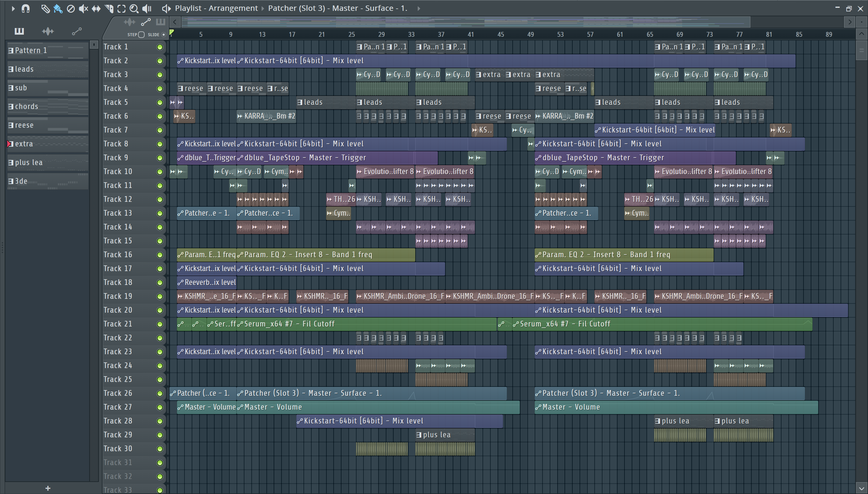Select the sub pattern in picker
The height and width of the screenshot is (494, 868).
(48, 88)
